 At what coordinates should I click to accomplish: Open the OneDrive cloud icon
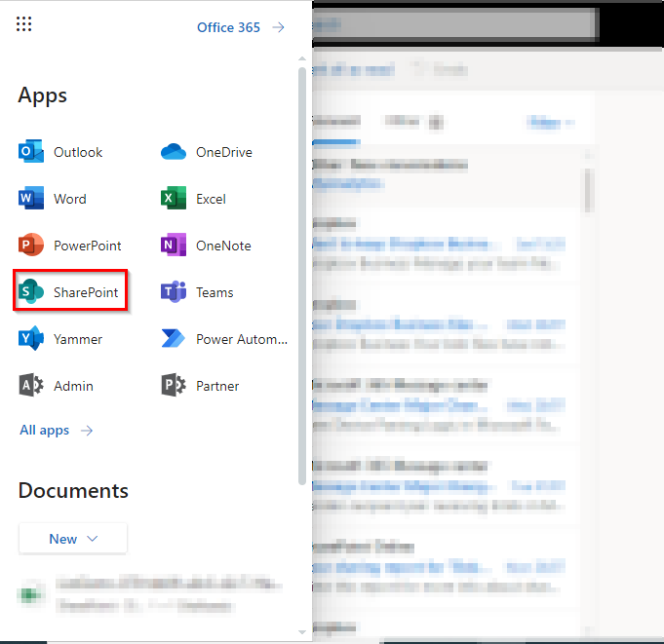point(174,151)
